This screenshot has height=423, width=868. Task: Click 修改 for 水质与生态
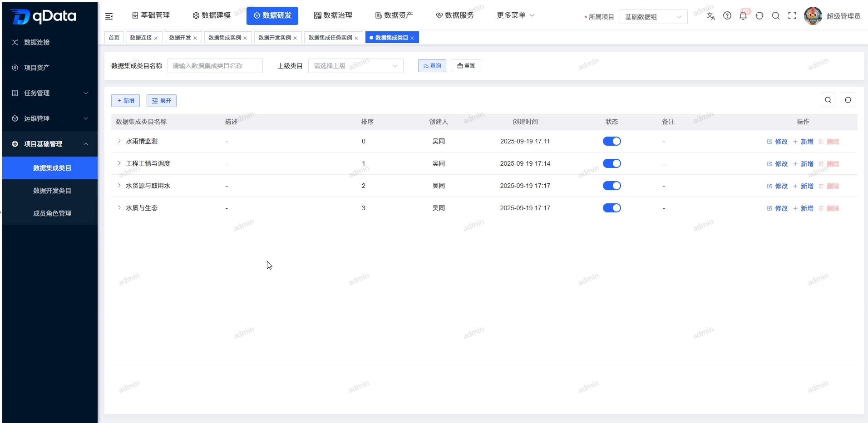tap(777, 208)
